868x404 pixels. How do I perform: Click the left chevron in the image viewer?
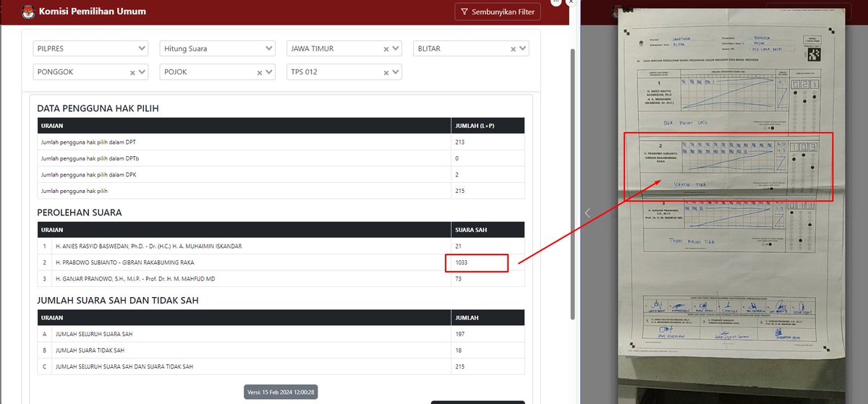(587, 212)
